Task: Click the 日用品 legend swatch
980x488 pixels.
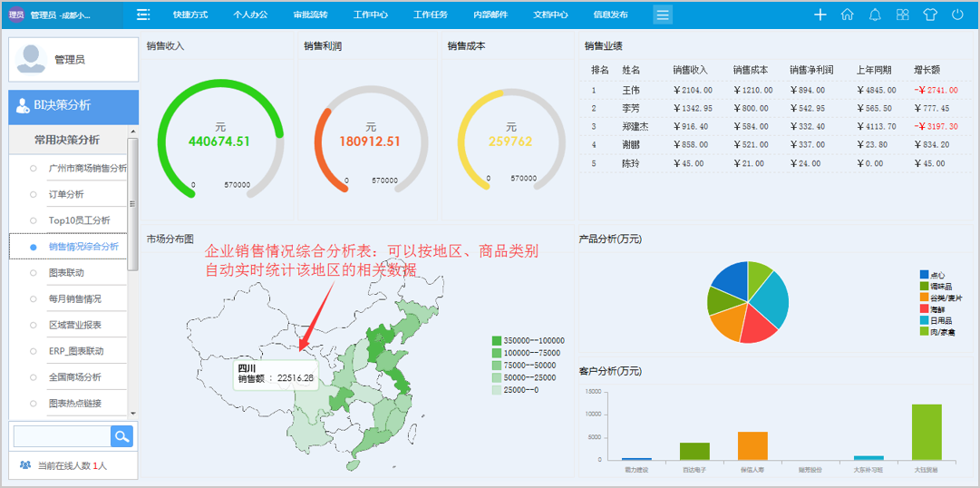Action: (925, 319)
